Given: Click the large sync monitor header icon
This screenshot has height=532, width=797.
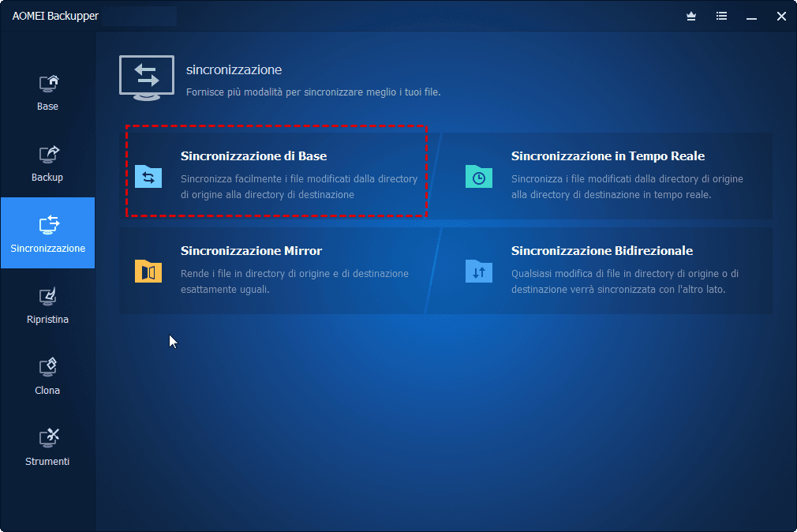Looking at the screenshot, I should tap(147, 78).
